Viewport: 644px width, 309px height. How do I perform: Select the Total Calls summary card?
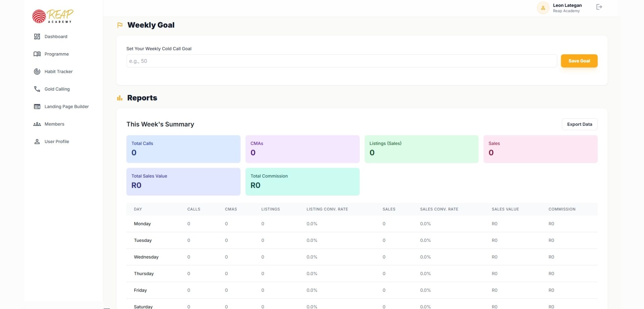click(183, 149)
